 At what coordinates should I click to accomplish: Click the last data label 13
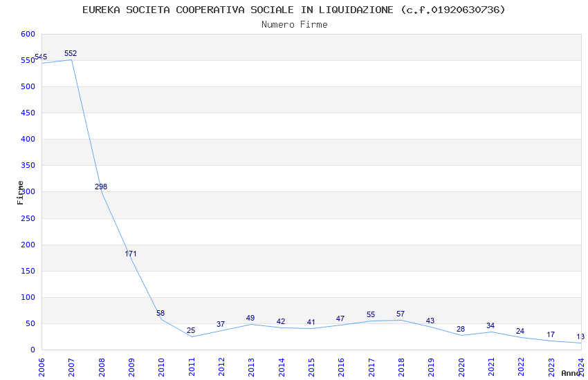click(x=580, y=336)
